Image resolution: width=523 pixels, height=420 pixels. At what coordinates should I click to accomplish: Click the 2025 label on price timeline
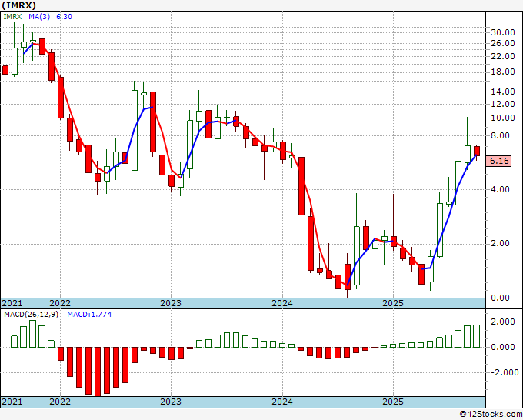pos(393,303)
